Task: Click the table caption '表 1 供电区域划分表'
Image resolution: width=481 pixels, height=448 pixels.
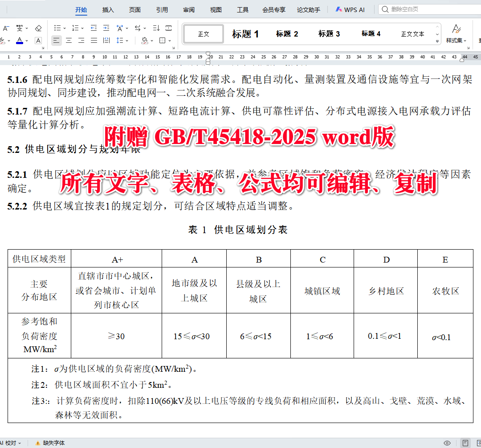Action: 238,230
